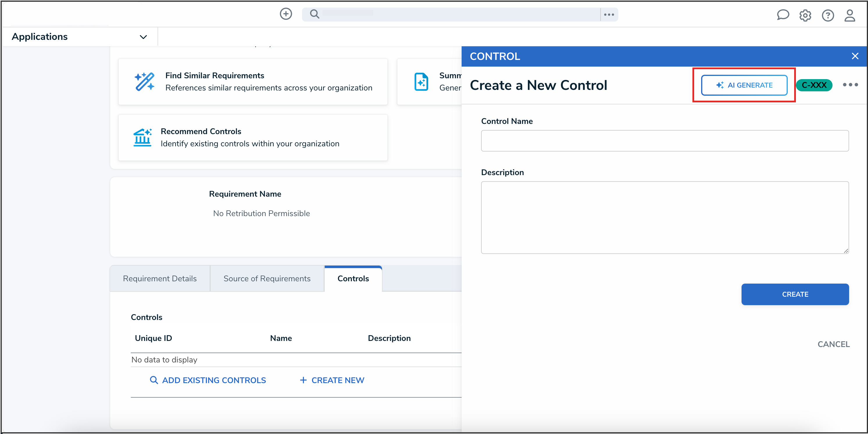
Task: Click Cancel in the control panel
Action: 833,344
